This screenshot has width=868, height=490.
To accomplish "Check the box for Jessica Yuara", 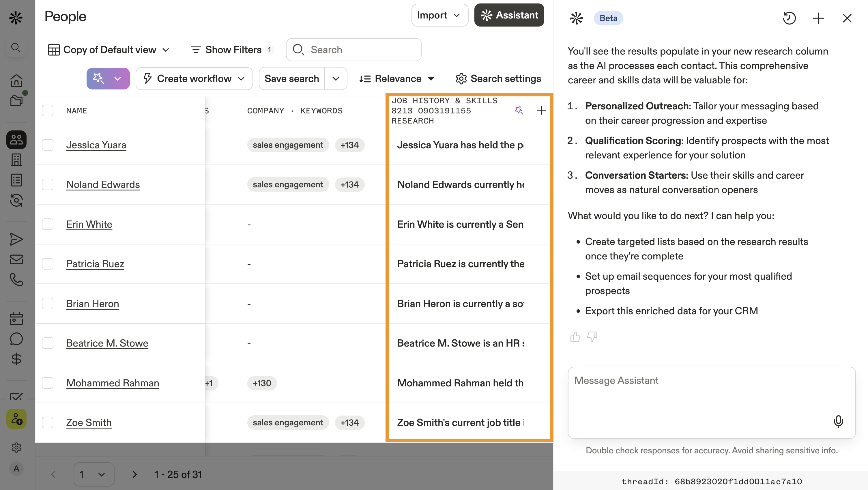I will 48,145.
